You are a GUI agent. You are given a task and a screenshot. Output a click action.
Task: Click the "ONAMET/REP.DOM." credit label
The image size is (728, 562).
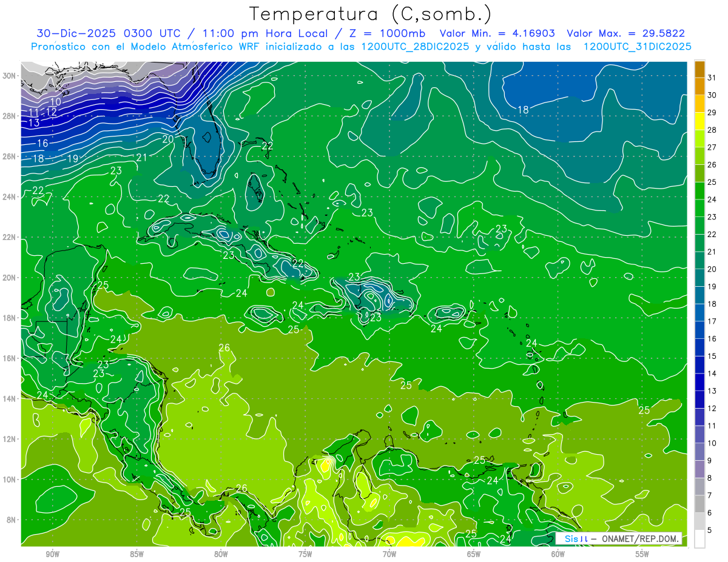pyautogui.click(x=639, y=538)
